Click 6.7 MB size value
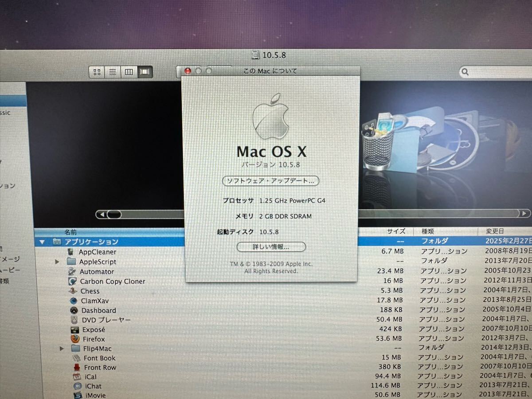Image resolution: width=532 pixels, height=399 pixels. (392, 251)
